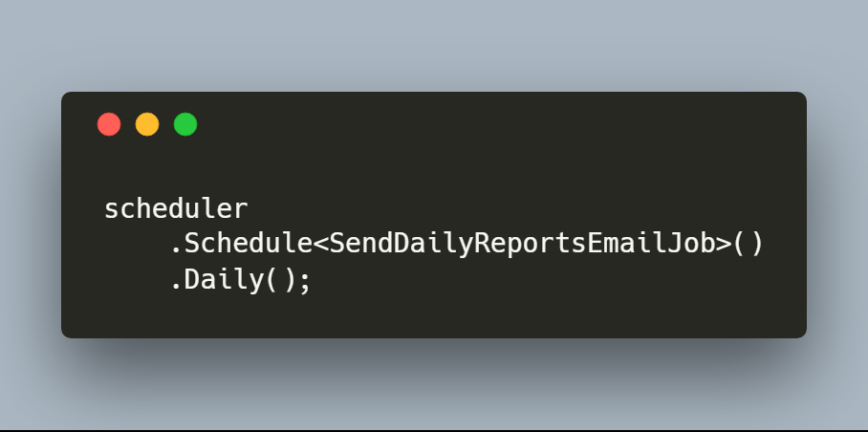Screen dimensions: 868x432
Task: Click the word Email inside the job class name
Action: pyautogui.click(x=626, y=245)
